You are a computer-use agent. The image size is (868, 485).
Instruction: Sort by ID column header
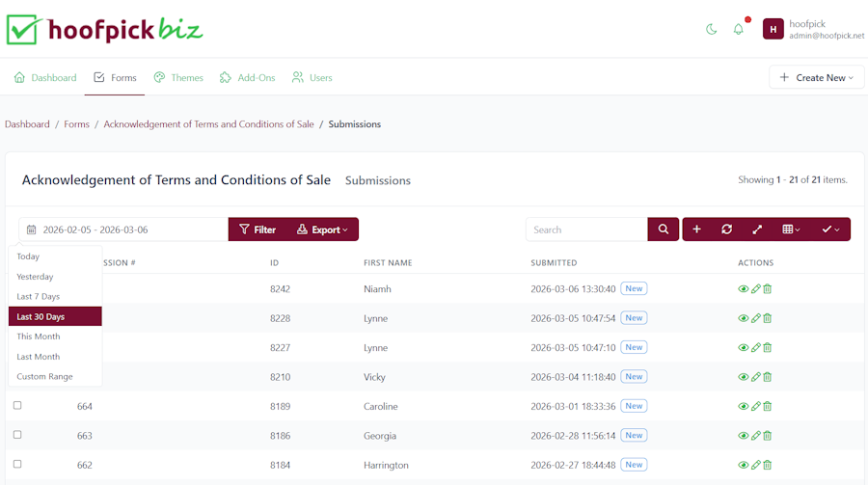[x=274, y=262]
